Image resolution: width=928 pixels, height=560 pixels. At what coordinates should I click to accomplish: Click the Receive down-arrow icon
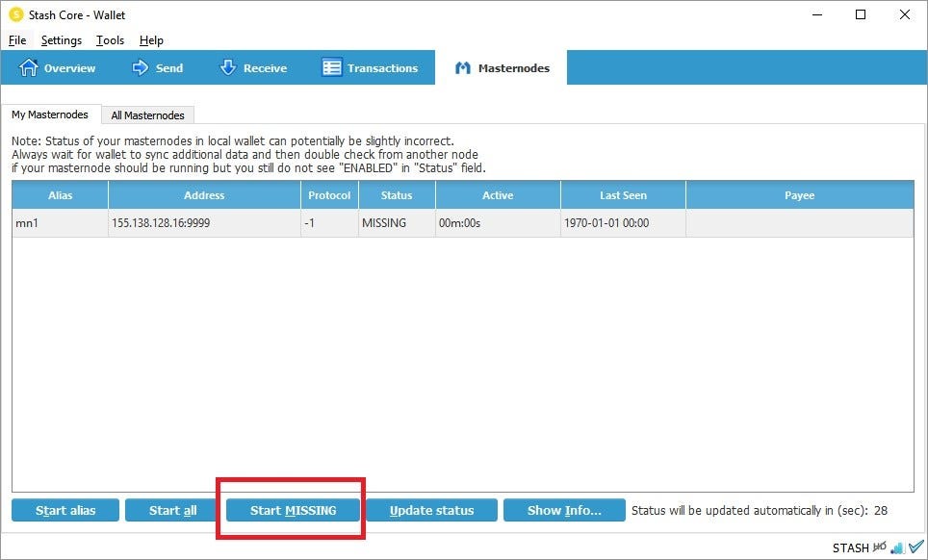coord(228,68)
